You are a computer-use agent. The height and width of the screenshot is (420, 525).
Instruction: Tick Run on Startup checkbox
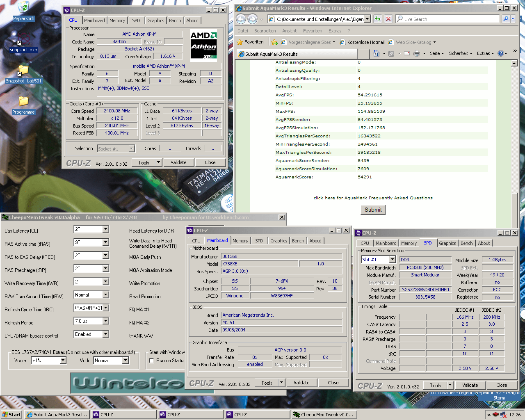152,361
